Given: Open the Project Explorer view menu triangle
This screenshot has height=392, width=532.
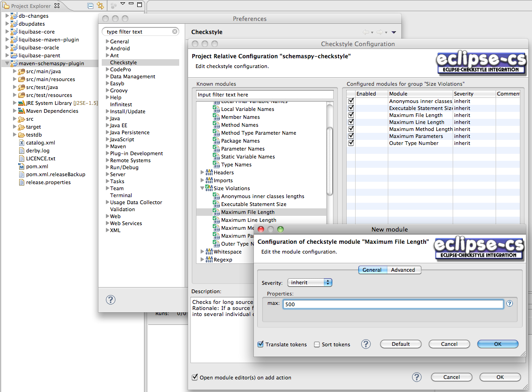Looking at the screenshot, I should point(123,4).
